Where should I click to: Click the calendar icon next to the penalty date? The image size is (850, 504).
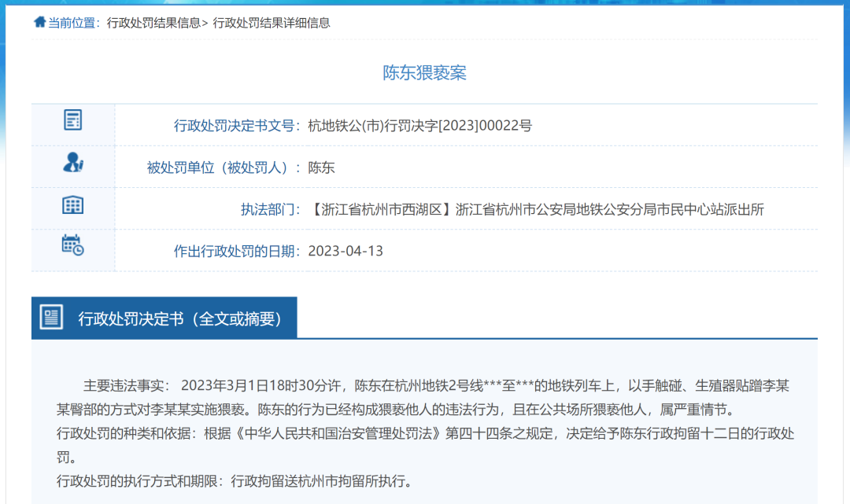point(73,247)
